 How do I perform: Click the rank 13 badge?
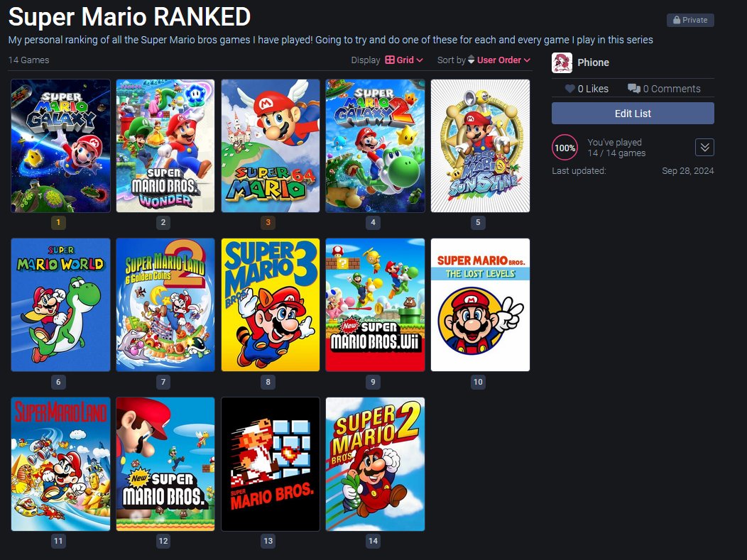pos(268,541)
